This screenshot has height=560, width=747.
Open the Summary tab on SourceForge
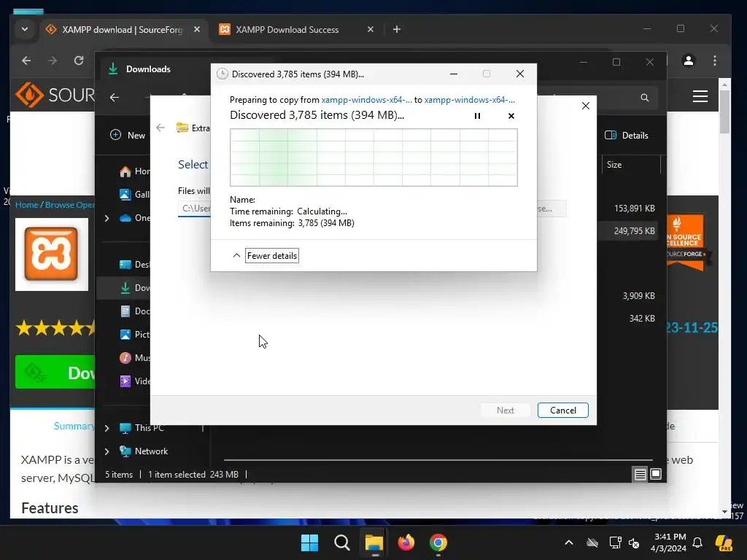[74, 426]
